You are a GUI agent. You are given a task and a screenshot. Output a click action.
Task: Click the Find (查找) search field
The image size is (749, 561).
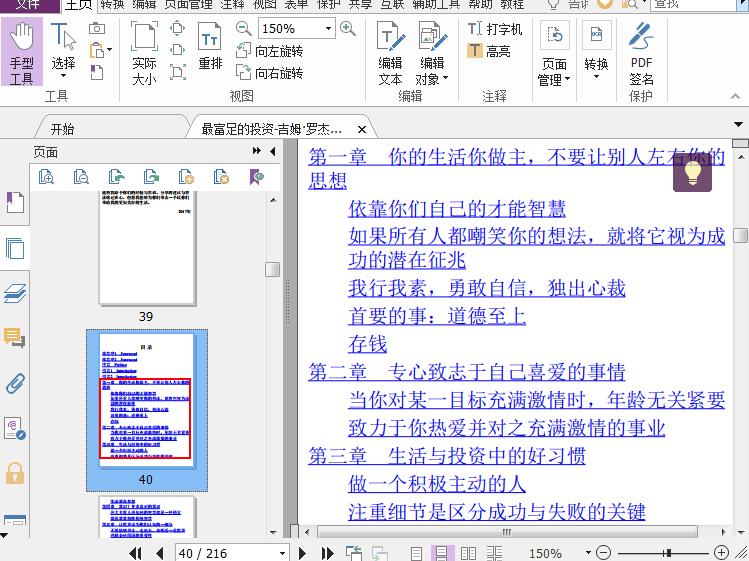[x=693, y=5]
